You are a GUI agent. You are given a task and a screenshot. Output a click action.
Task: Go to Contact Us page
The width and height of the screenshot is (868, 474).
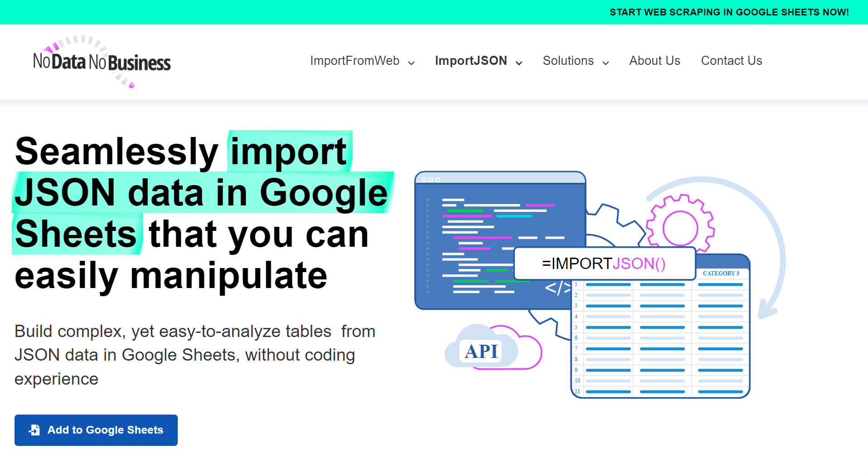731,61
